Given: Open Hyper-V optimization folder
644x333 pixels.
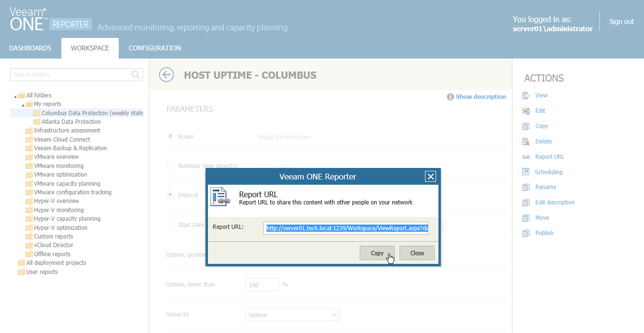Looking at the screenshot, I should click(61, 228).
